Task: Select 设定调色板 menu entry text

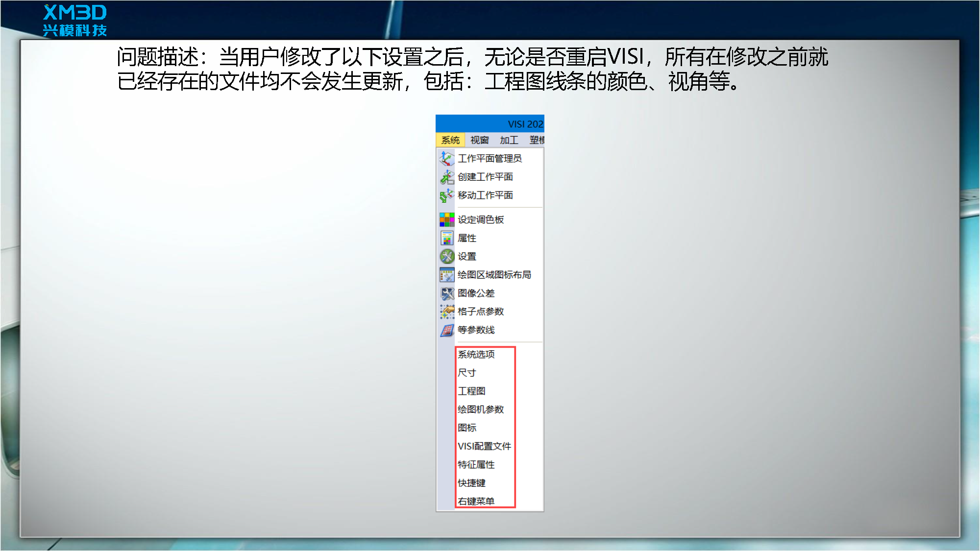Action: pos(481,219)
